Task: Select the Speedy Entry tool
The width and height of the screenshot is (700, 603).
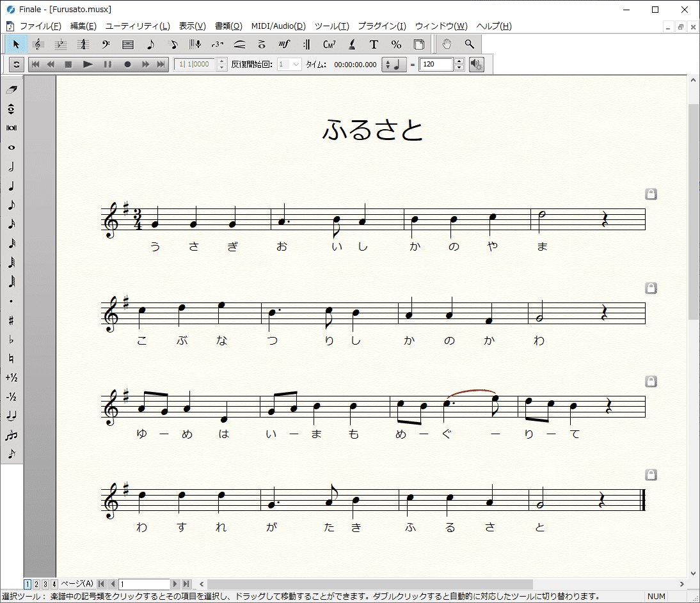Action: pyautogui.click(x=173, y=44)
